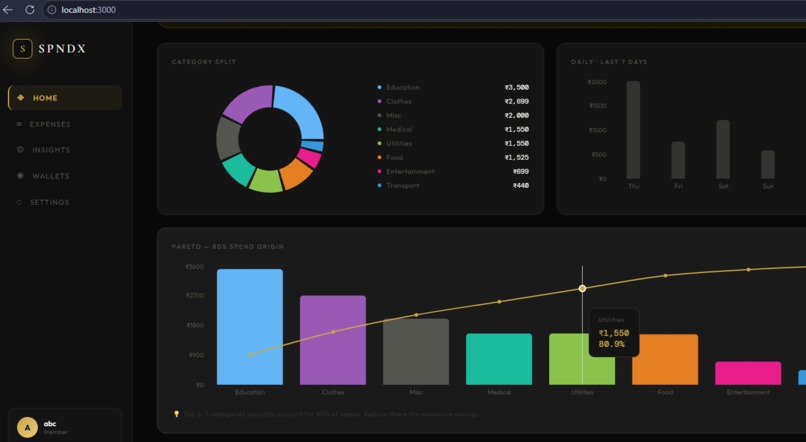The image size is (806, 442).
Task: Click the Clothes legend dot
Action: [x=379, y=101]
